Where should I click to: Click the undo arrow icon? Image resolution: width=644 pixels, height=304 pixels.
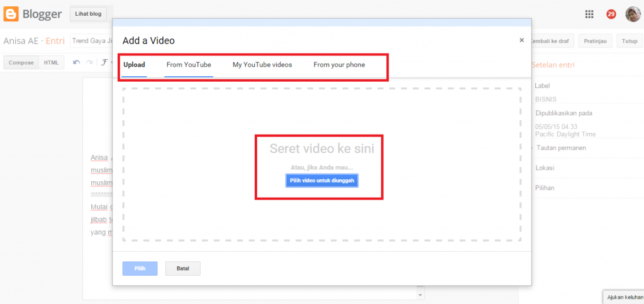click(76, 62)
